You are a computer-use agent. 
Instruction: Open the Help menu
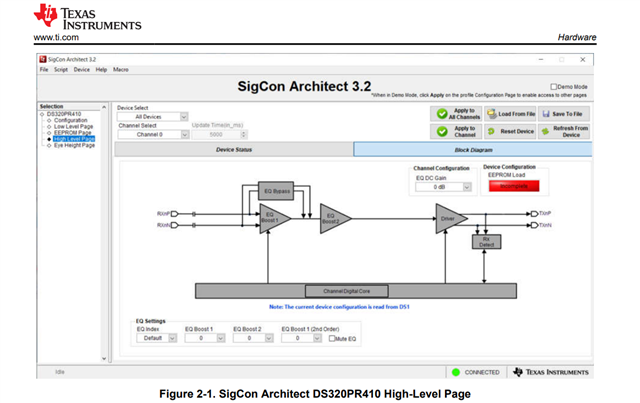pyautogui.click(x=101, y=70)
